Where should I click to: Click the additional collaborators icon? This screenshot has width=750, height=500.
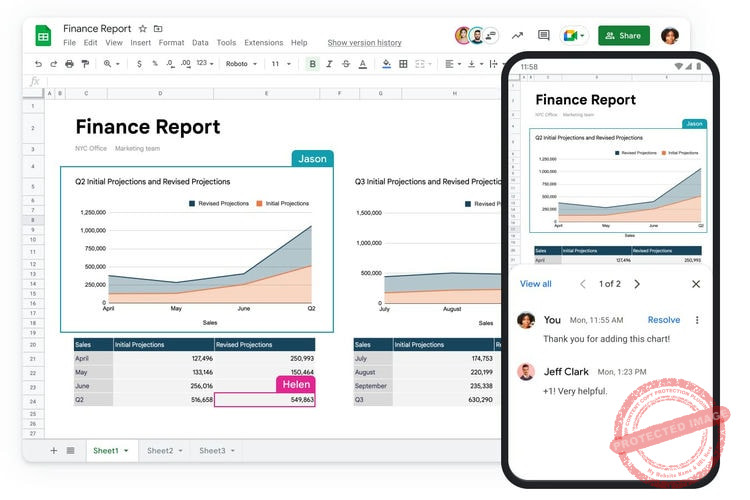point(490,35)
